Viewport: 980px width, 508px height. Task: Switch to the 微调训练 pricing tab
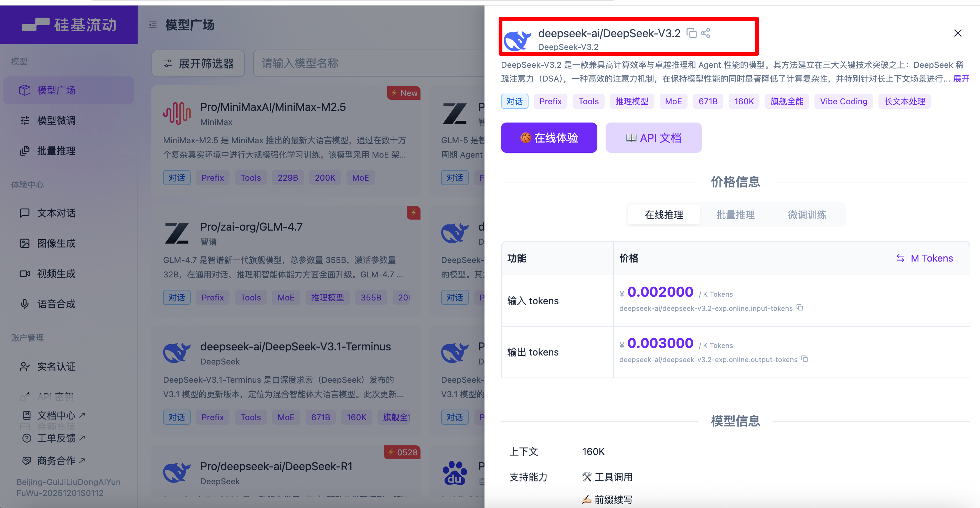807,215
